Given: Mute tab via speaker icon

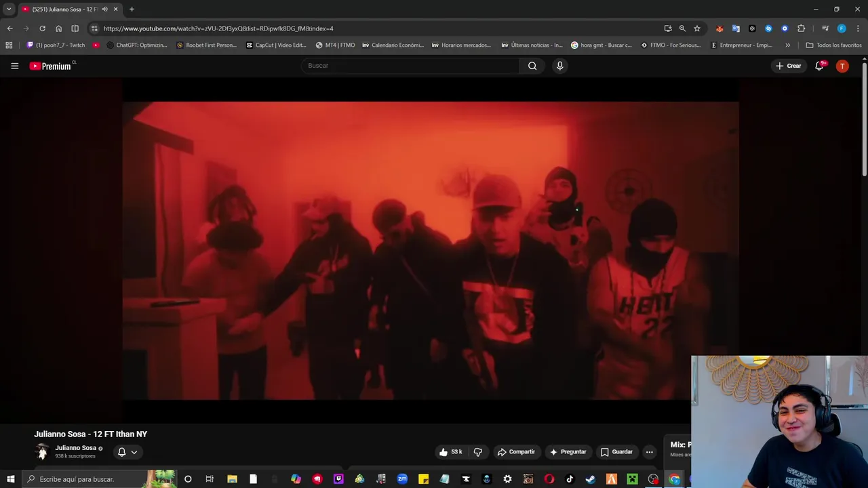Looking at the screenshot, I should click(104, 9).
